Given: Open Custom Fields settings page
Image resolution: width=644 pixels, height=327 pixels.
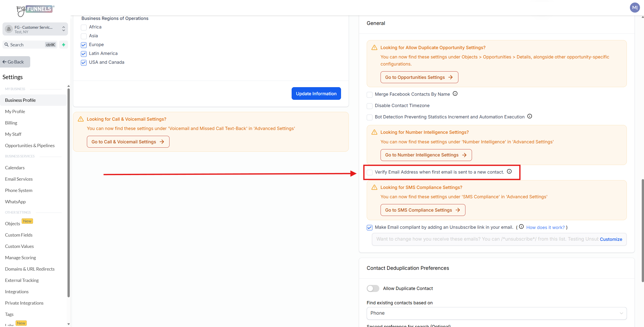Looking at the screenshot, I should pyautogui.click(x=19, y=235).
